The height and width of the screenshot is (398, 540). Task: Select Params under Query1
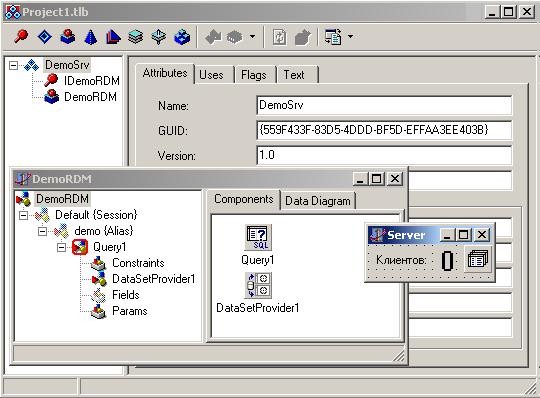(x=130, y=311)
